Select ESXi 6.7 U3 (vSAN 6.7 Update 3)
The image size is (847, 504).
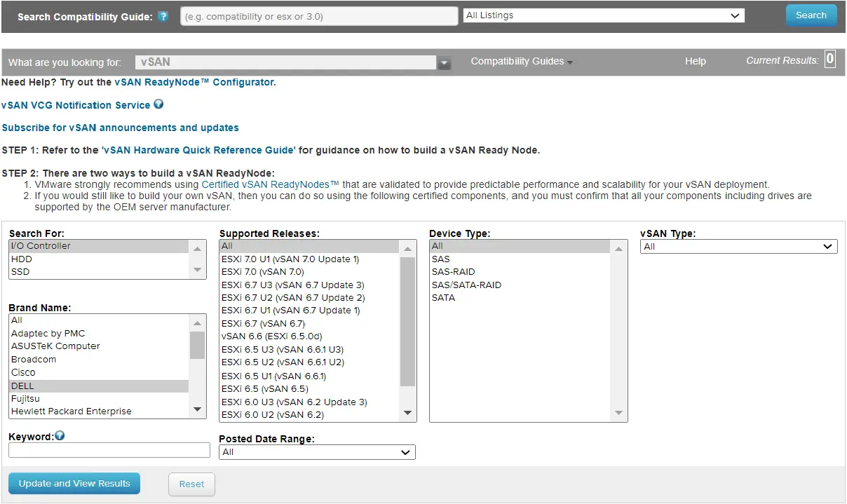309,285
